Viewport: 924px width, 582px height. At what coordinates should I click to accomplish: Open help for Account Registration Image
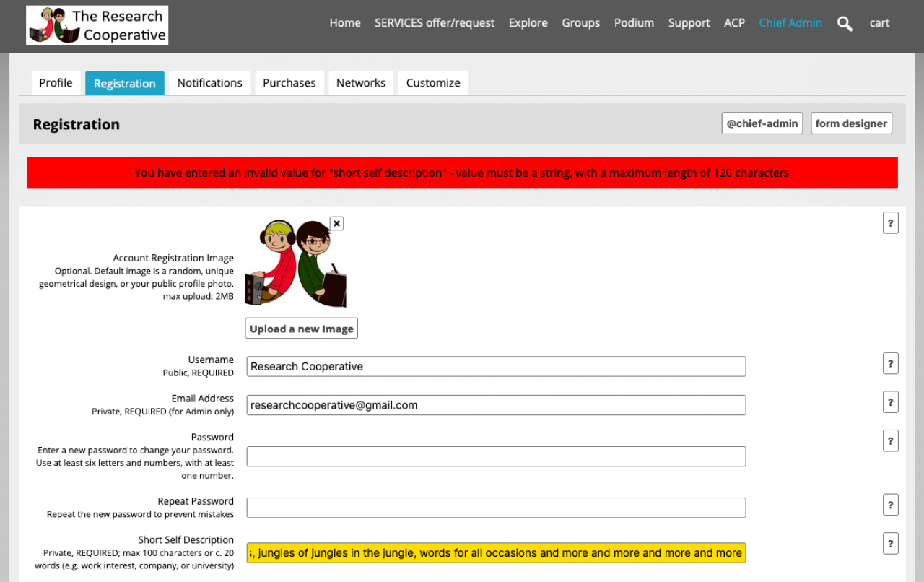pos(891,223)
